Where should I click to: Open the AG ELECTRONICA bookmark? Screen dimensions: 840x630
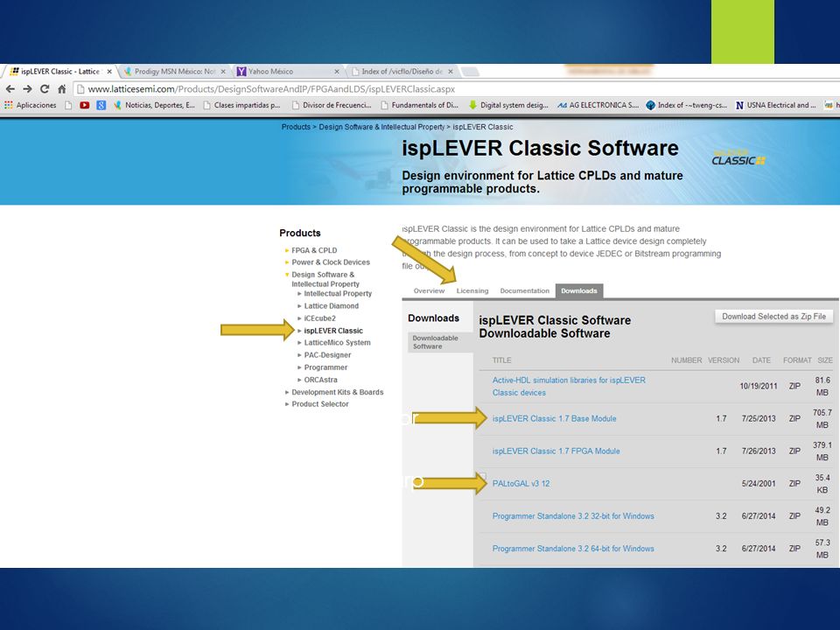click(598, 105)
